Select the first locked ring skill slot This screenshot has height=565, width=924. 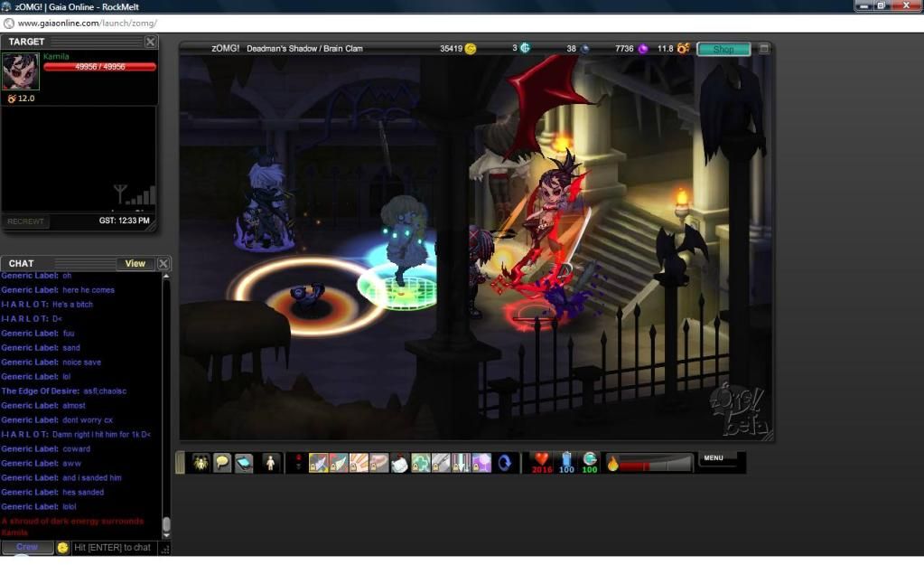tap(318, 463)
